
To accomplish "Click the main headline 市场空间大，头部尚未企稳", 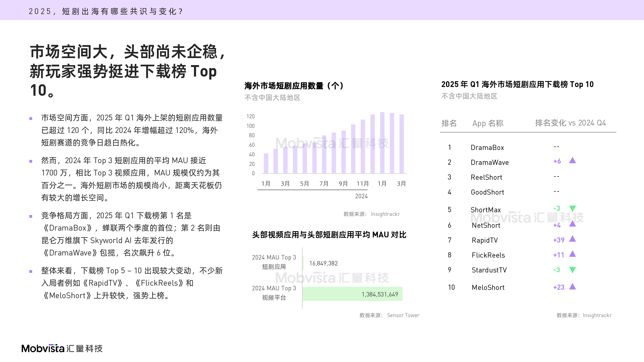I will point(128,52).
